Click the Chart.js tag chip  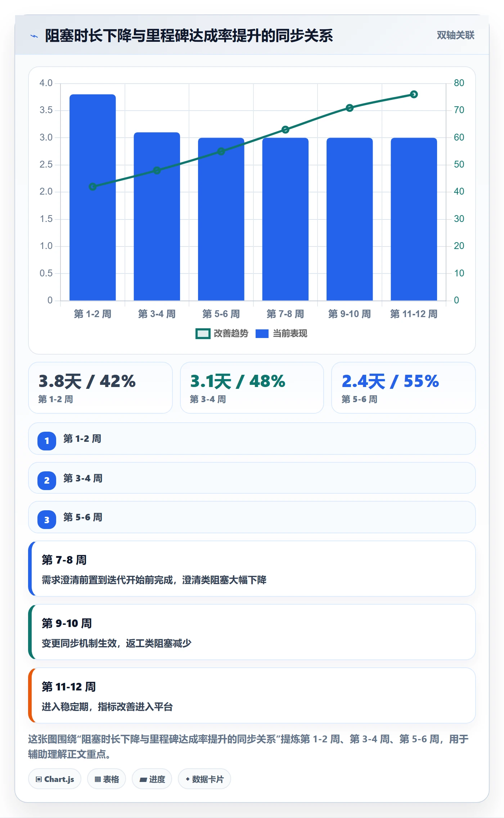coord(55,779)
